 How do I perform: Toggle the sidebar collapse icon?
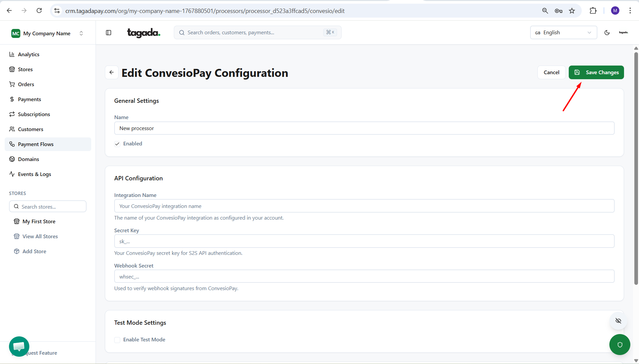(x=109, y=33)
